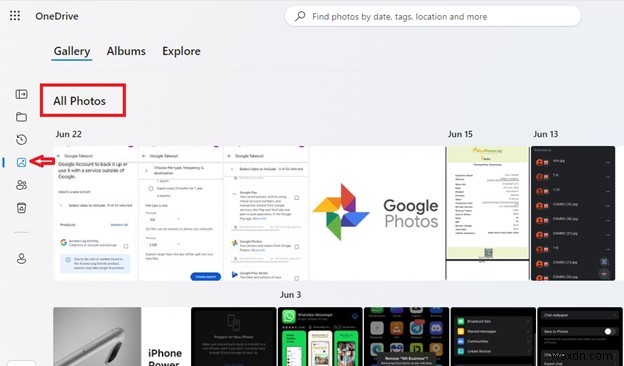624x366 pixels.
Task: Open the app launcher grid icon
Action: [x=15, y=16]
